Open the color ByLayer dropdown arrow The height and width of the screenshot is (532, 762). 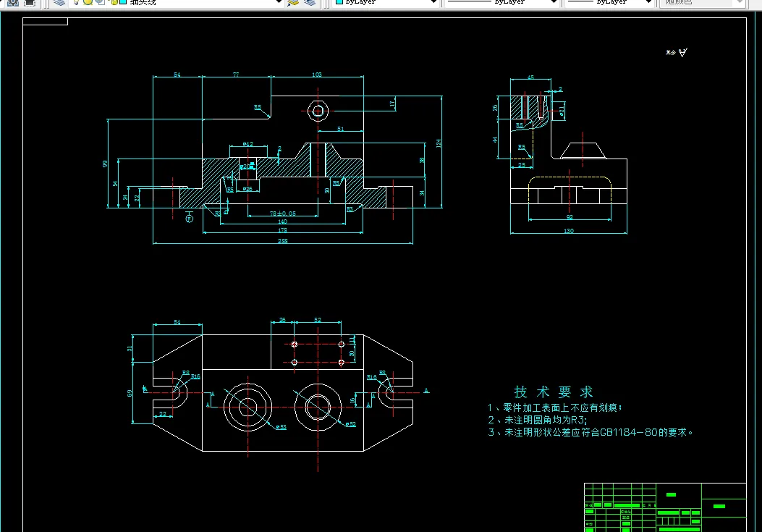point(434,2)
